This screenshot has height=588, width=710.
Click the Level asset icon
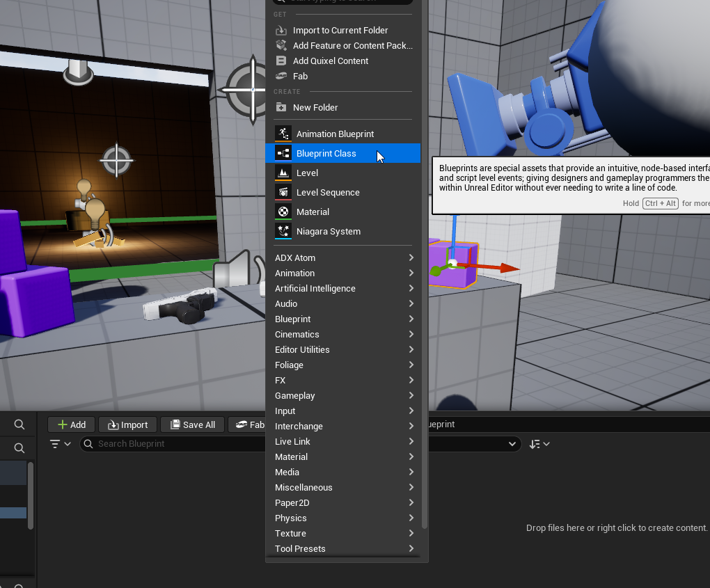point(283,173)
